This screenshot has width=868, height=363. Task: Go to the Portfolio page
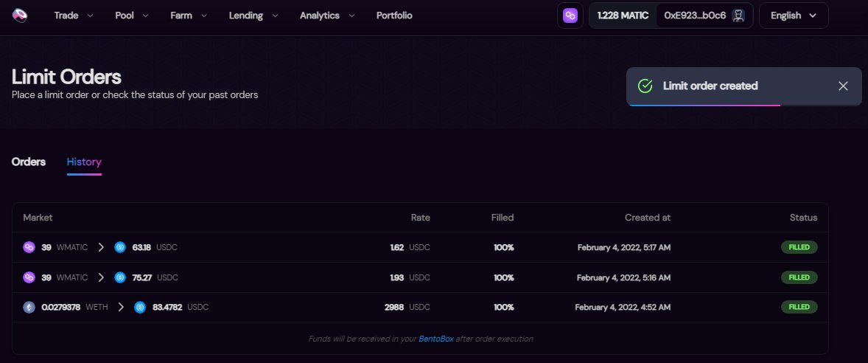pos(394,15)
